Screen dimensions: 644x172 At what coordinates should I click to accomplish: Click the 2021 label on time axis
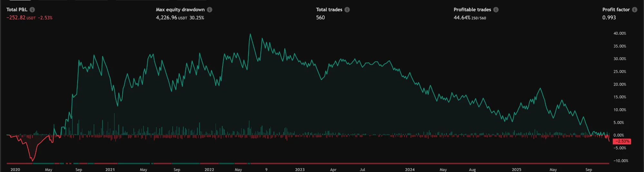coord(110,169)
